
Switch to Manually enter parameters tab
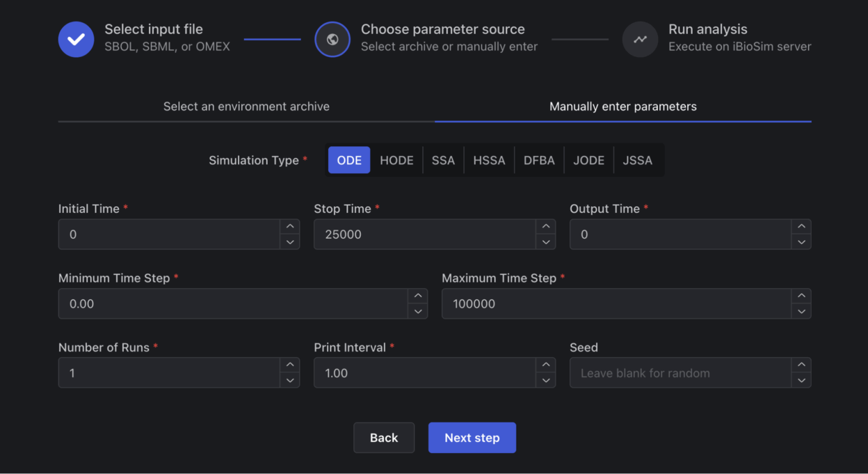pyautogui.click(x=623, y=106)
